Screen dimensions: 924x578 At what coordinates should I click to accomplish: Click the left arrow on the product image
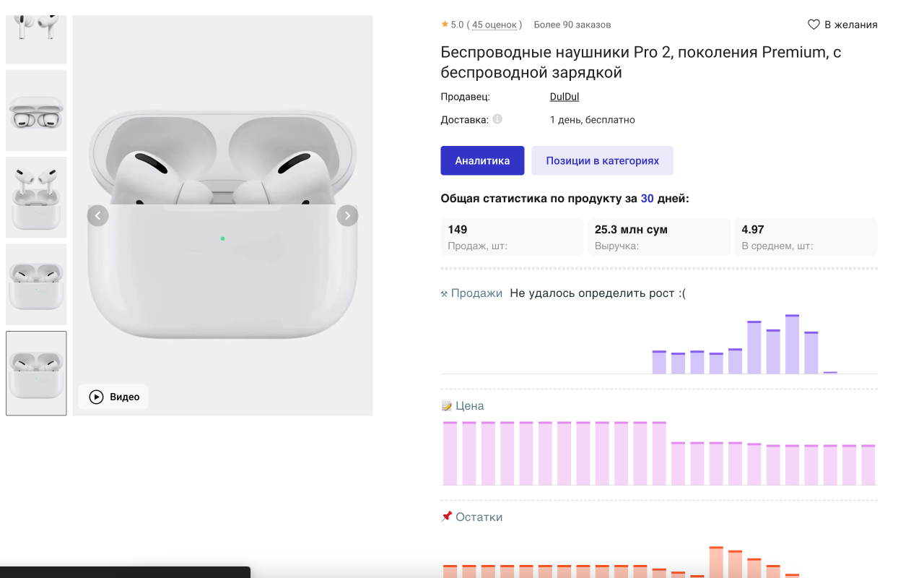[97, 215]
